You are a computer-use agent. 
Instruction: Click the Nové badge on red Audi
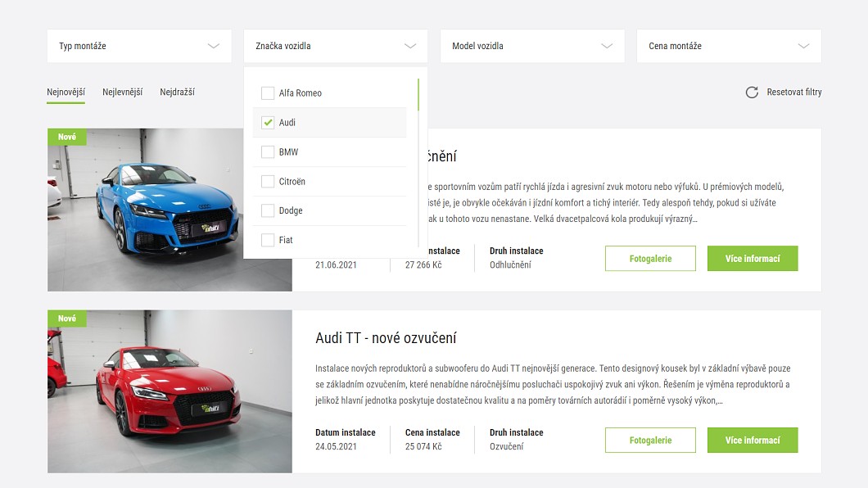67,319
